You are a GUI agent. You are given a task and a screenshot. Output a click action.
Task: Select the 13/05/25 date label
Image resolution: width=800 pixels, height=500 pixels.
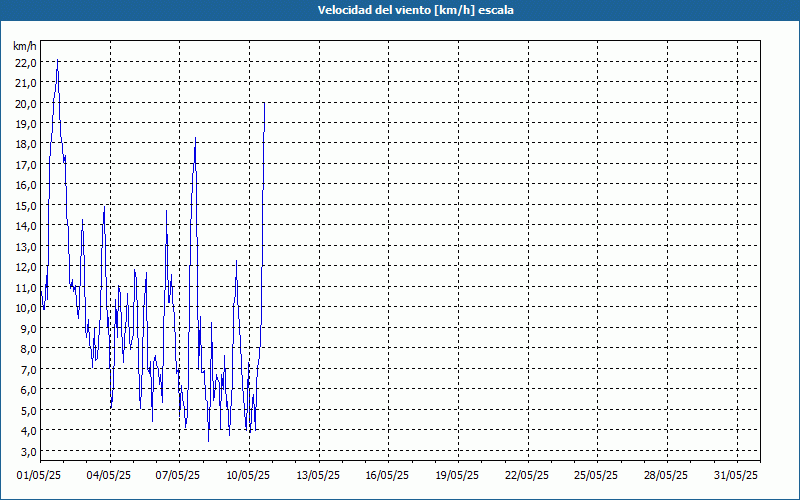tap(318, 475)
